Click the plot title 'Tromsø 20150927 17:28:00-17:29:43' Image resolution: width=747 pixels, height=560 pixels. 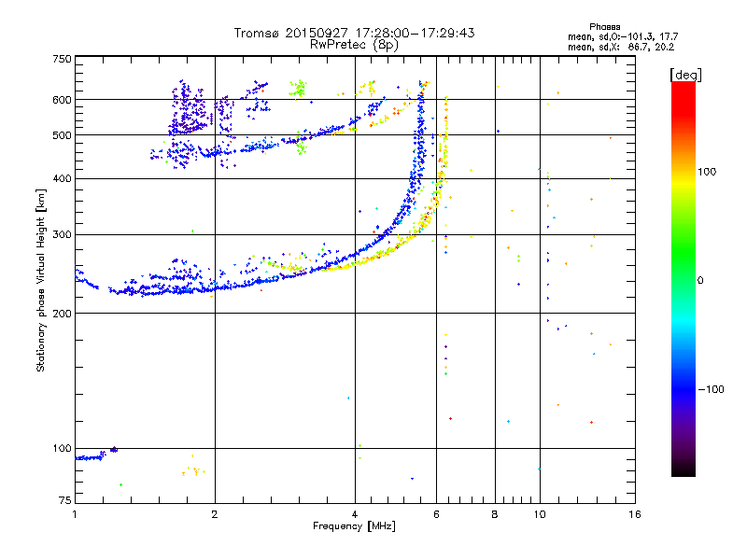click(x=354, y=33)
